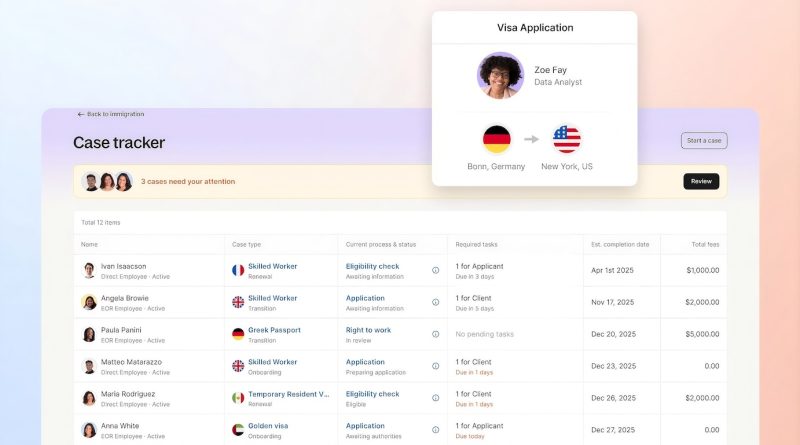Viewport: 800px width, 445px height.
Task: Click the info icon beside Eligibility check for Ivan
Action: (x=435, y=270)
